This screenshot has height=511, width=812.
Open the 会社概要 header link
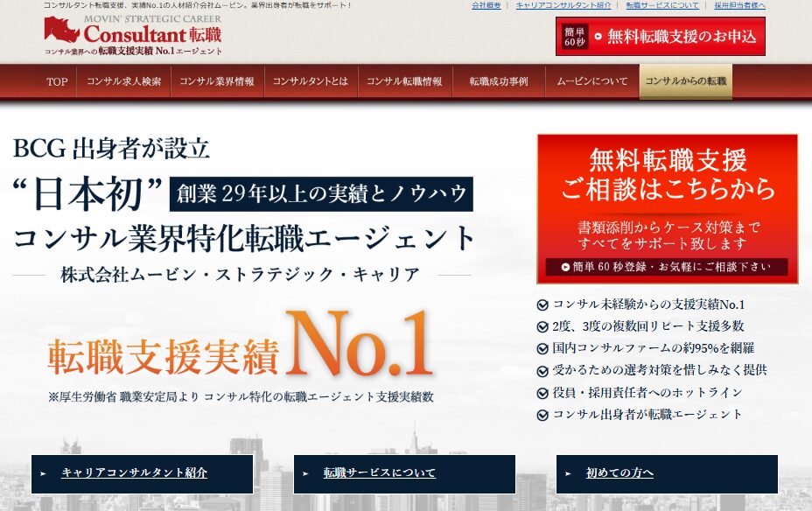tap(486, 5)
